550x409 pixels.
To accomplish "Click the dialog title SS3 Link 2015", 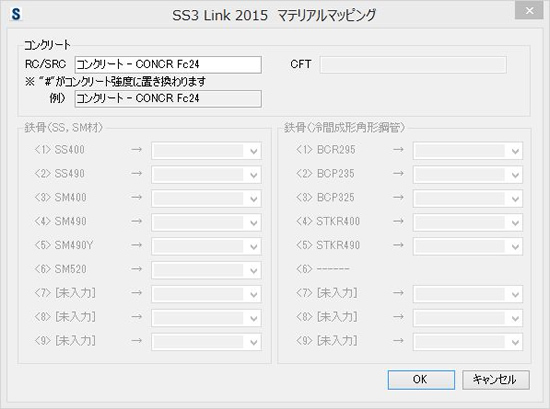I will coord(220,15).
